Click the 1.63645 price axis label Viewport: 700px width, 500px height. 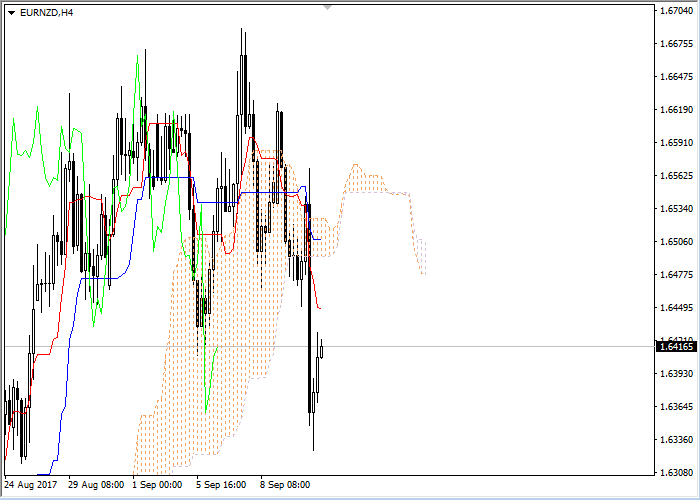click(676, 407)
